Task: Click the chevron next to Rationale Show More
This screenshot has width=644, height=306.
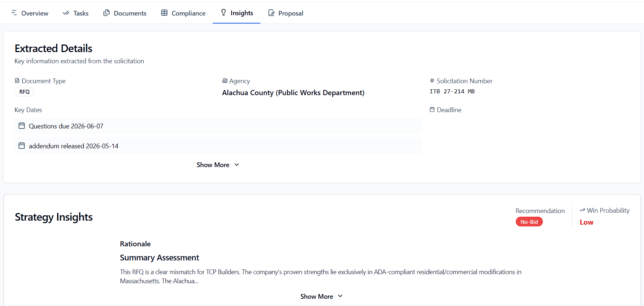Action: click(x=340, y=296)
